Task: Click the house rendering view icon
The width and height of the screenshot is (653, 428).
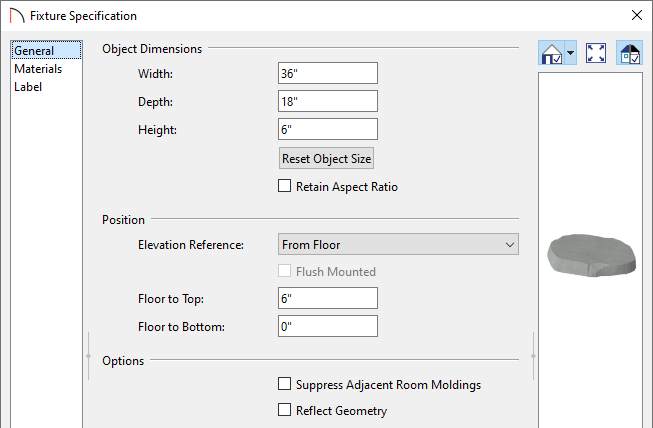Action: point(551,53)
